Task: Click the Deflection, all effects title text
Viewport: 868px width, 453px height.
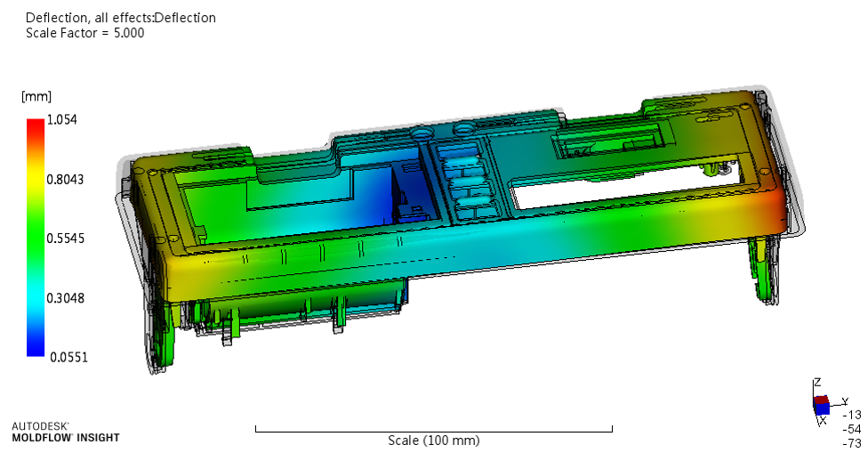Action: point(120,18)
